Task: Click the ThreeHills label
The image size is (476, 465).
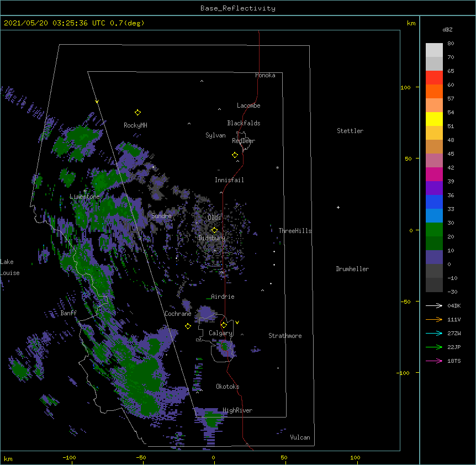Action: pyautogui.click(x=295, y=231)
